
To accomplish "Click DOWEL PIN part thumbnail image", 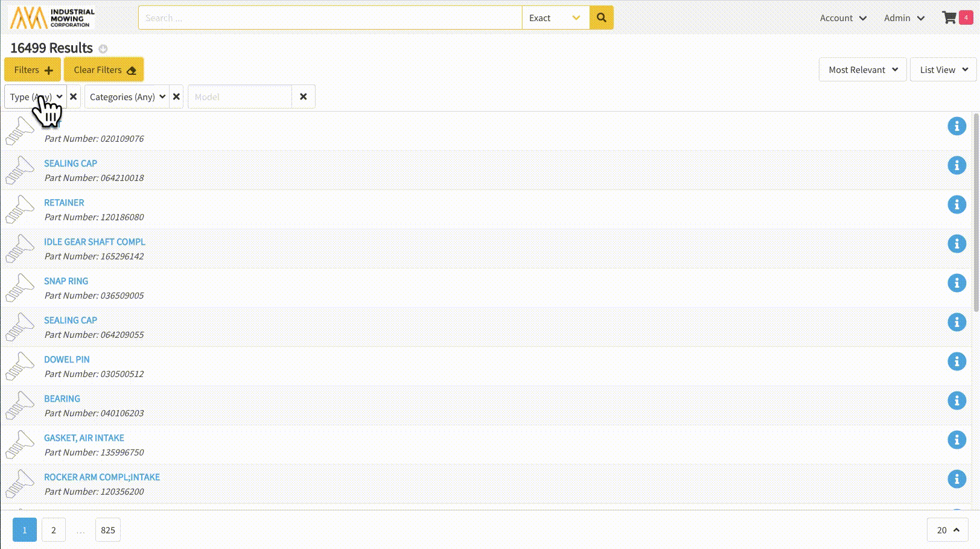I will [x=20, y=366].
